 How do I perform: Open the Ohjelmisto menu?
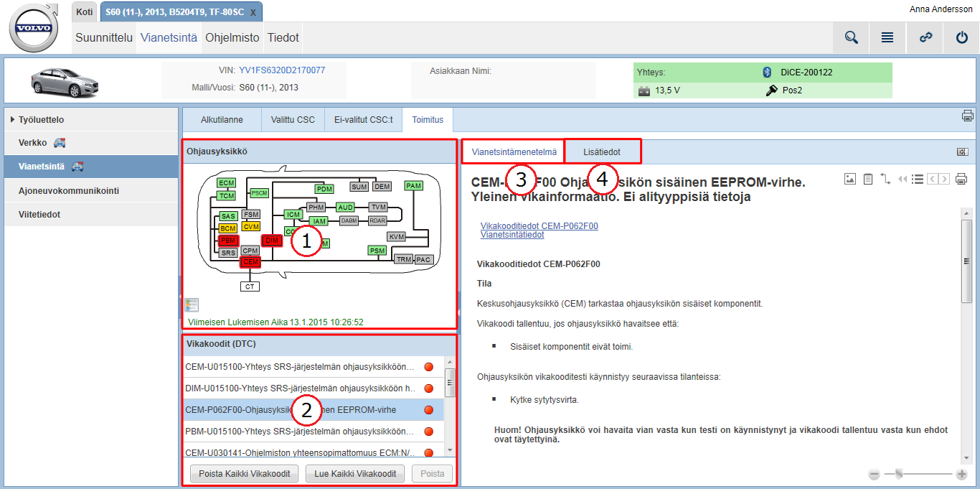point(232,38)
